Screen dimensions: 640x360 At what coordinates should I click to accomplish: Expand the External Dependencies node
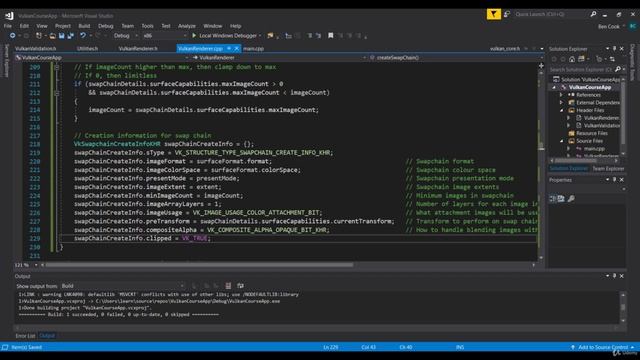pyautogui.click(x=561, y=102)
